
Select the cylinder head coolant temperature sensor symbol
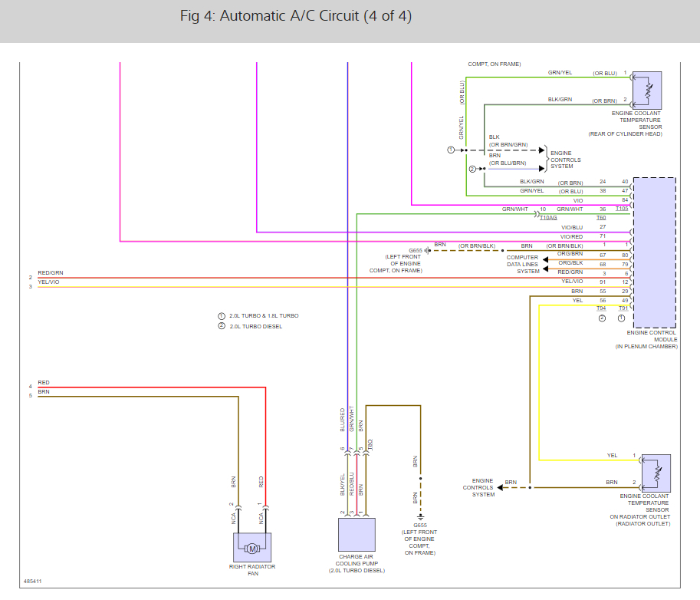(x=647, y=91)
